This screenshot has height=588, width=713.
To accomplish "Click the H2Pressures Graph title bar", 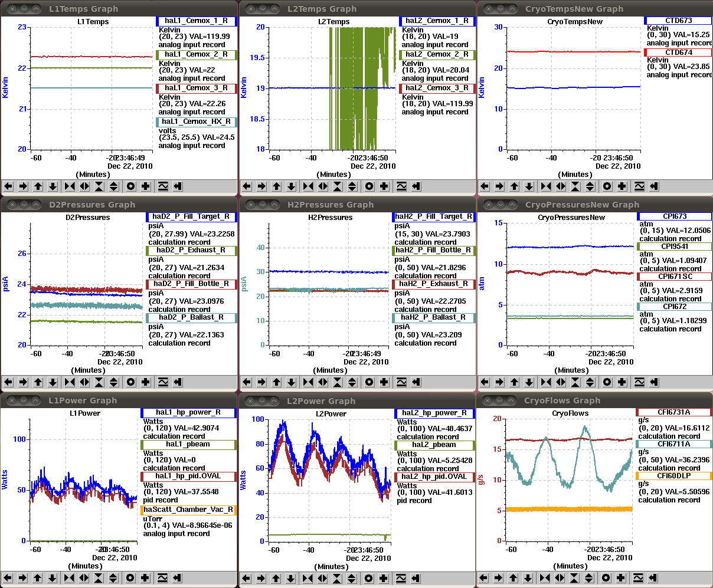I will click(358, 205).
